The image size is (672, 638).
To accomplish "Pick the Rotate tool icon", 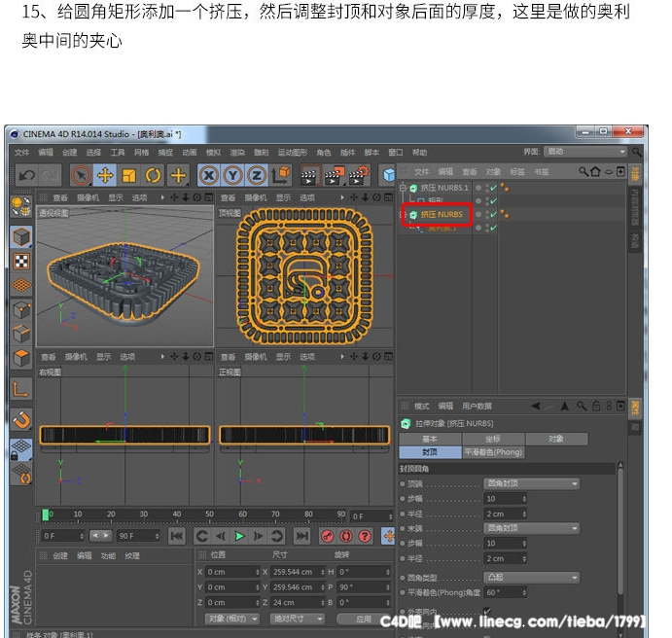I will (153, 175).
